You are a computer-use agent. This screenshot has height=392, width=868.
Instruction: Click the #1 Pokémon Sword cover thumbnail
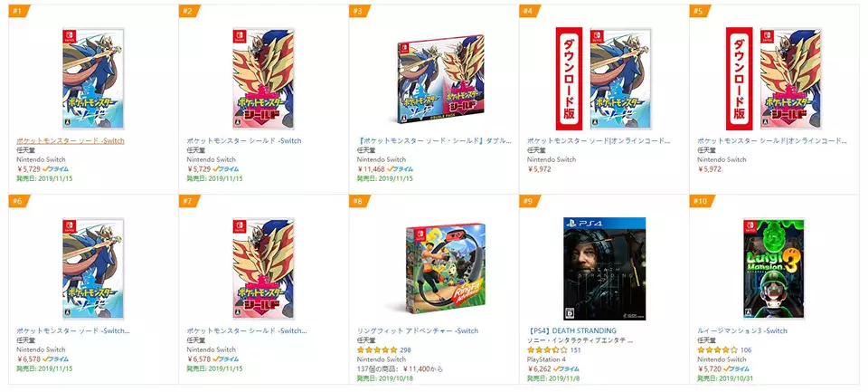pos(92,79)
